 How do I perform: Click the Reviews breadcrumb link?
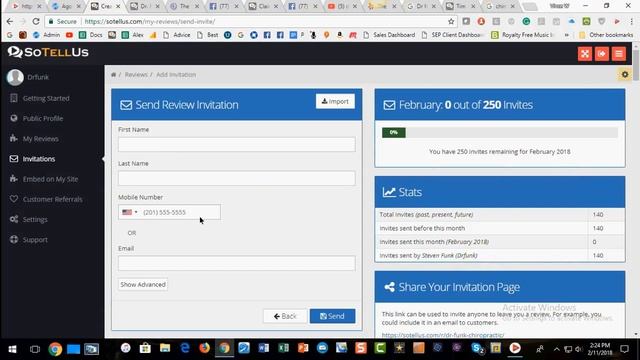(x=136, y=75)
